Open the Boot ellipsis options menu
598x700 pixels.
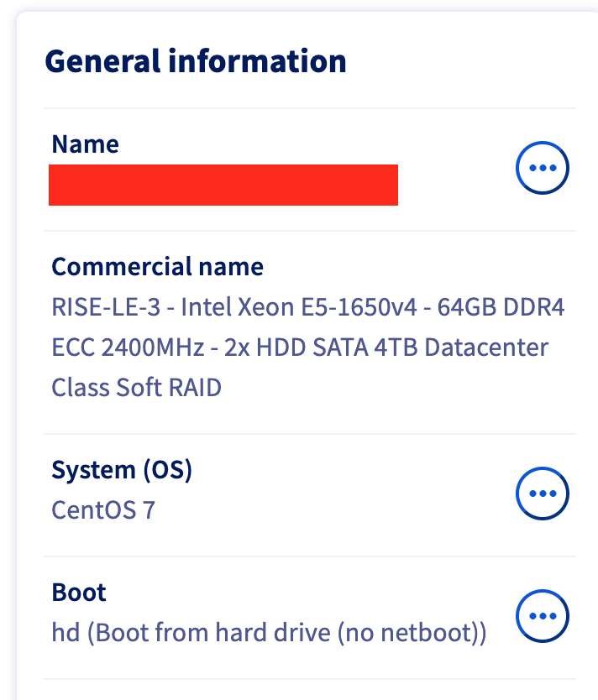542,617
